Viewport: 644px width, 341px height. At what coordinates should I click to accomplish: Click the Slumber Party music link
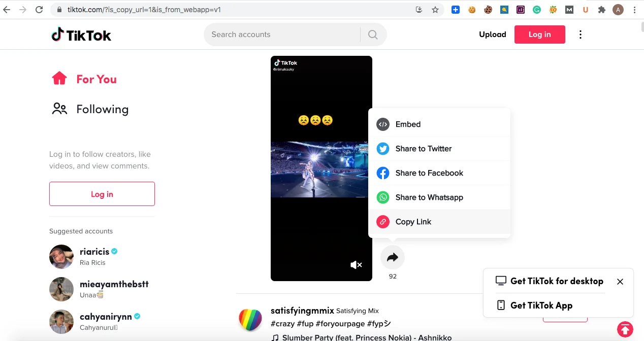point(367,337)
